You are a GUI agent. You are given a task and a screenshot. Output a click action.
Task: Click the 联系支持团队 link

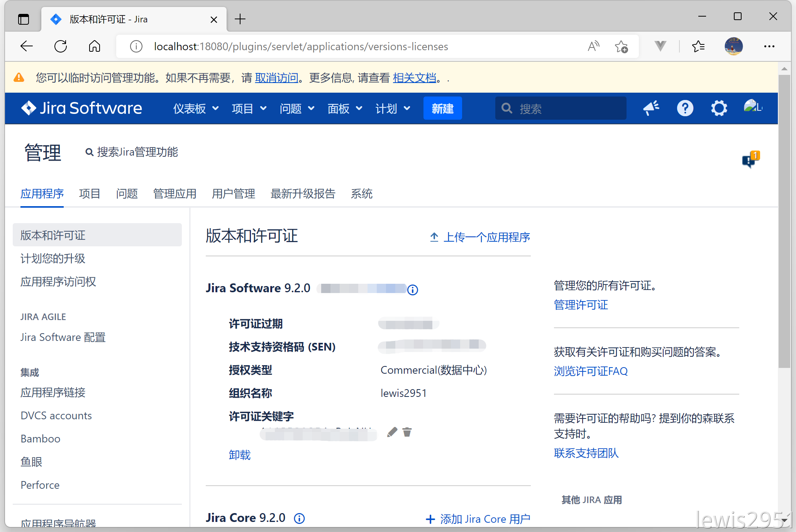pyautogui.click(x=586, y=453)
